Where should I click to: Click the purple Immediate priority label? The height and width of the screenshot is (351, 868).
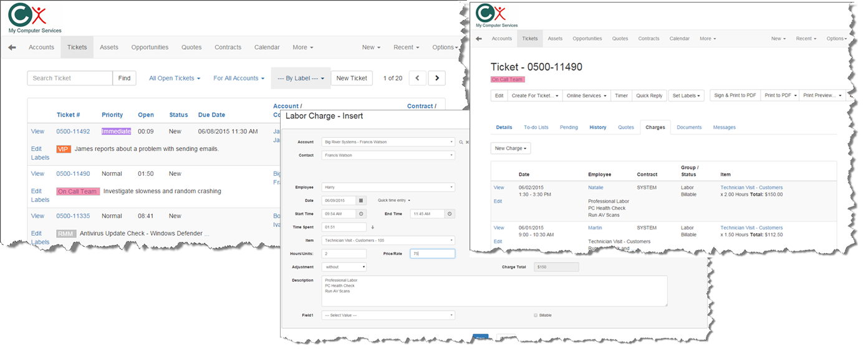[x=116, y=132]
